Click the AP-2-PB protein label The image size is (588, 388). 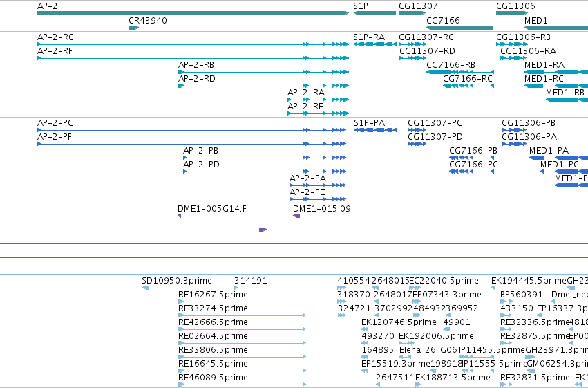pyautogui.click(x=200, y=151)
